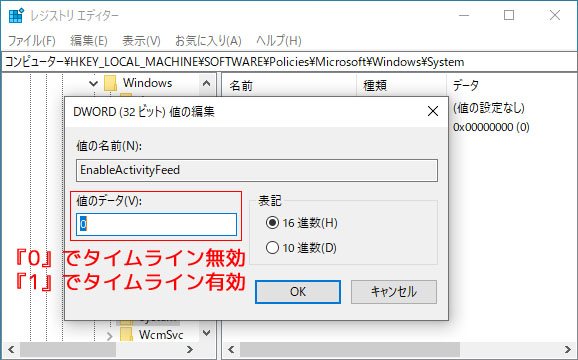Click the tree pane horizontal scrollbar thumb
578x360 pixels.
click(x=68, y=349)
